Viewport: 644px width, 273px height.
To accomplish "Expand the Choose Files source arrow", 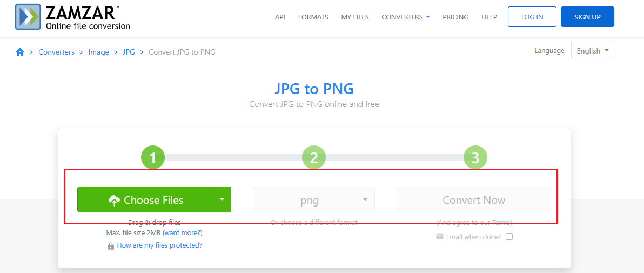I will [x=222, y=199].
